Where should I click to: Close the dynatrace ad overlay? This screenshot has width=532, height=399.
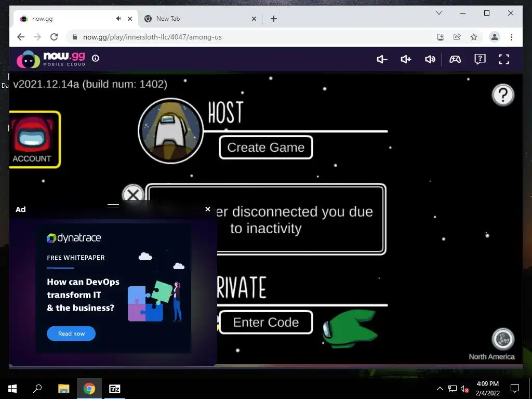(208, 209)
